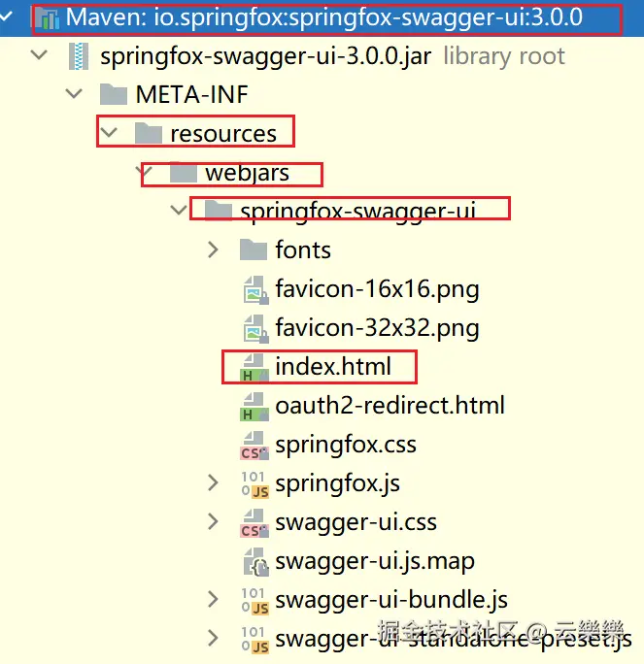Select the oauth2-redirect.html file
Image resolution: width=644 pixels, height=664 pixels.
[390, 406]
